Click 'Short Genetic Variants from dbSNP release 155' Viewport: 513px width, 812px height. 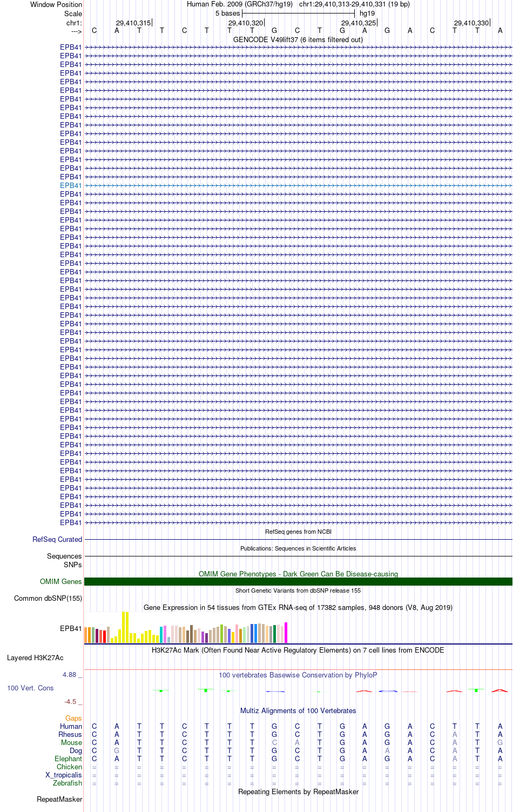[298, 590]
